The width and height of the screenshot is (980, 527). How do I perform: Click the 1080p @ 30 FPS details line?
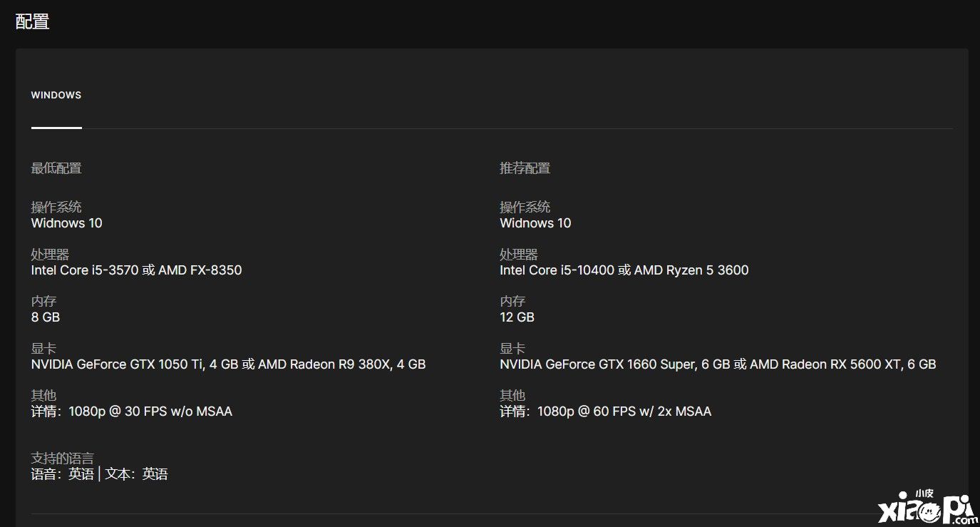coord(132,411)
